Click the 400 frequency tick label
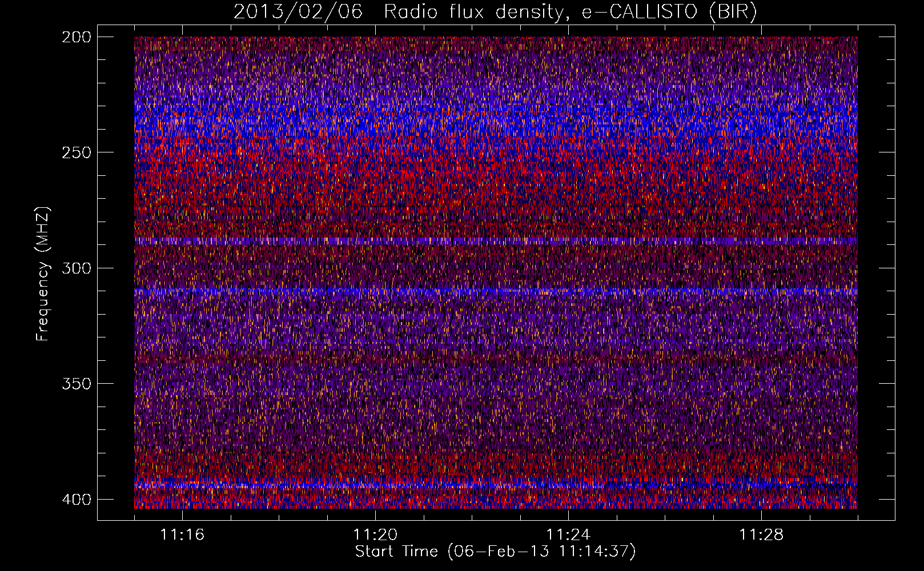The width and height of the screenshot is (924, 571). 76,500
